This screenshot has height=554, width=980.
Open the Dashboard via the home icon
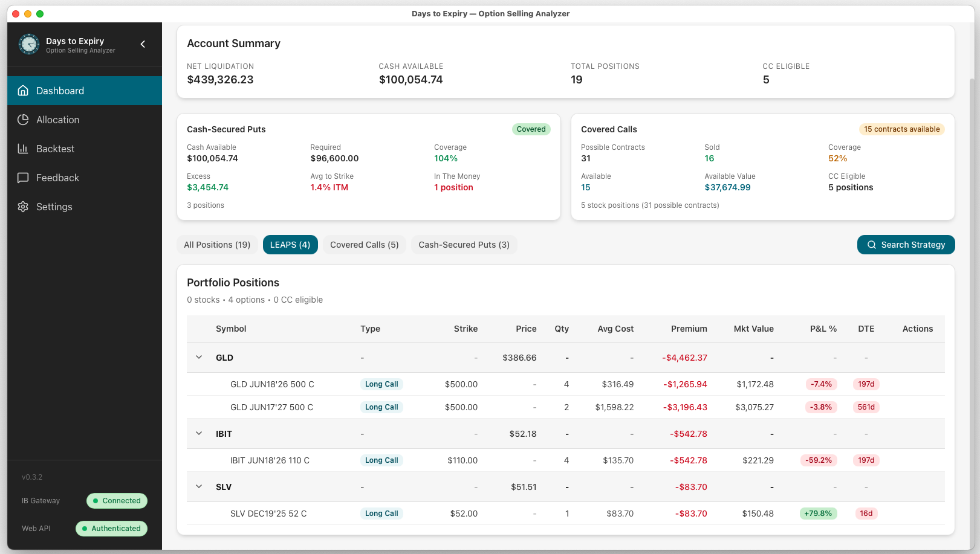coord(23,90)
